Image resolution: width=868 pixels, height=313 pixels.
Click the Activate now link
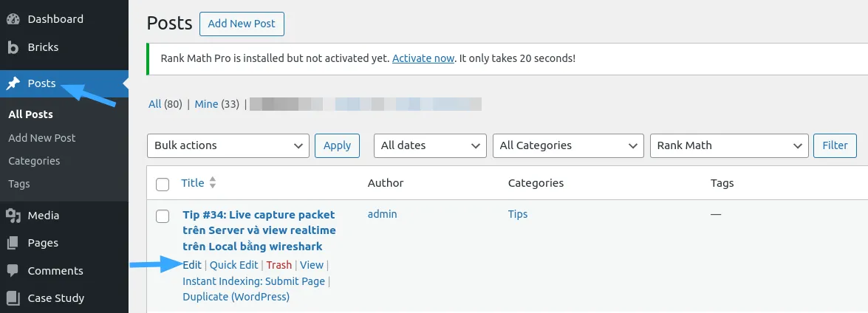tap(423, 58)
